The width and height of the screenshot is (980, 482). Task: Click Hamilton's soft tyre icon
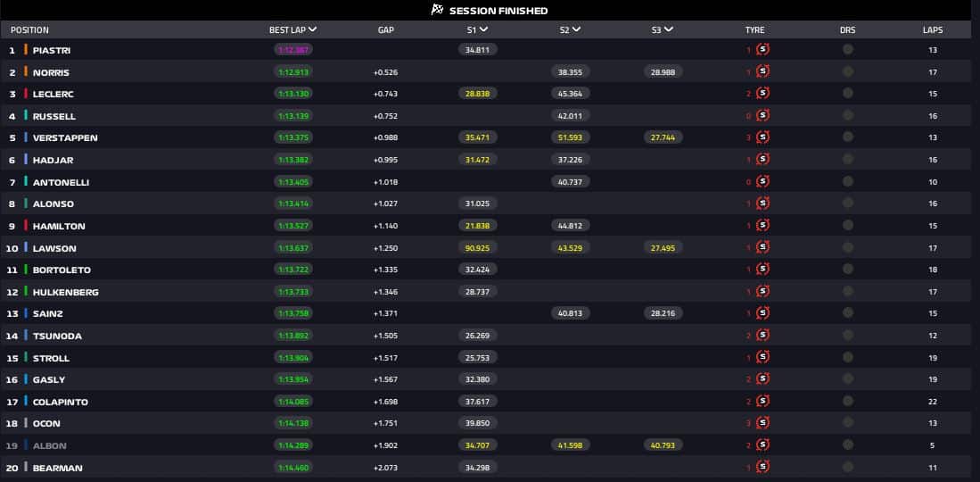[x=762, y=225]
